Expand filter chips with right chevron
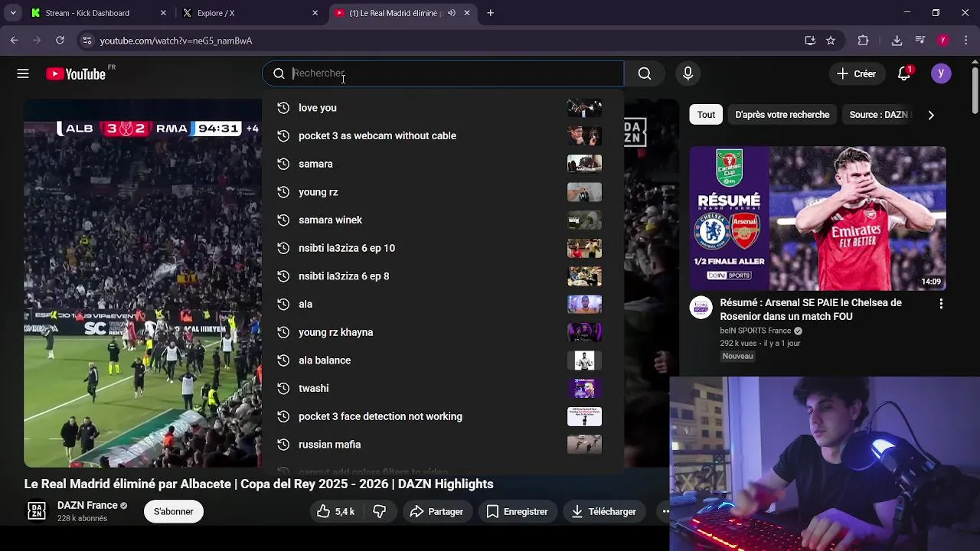The width and height of the screenshot is (980, 551). coord(930,115)
